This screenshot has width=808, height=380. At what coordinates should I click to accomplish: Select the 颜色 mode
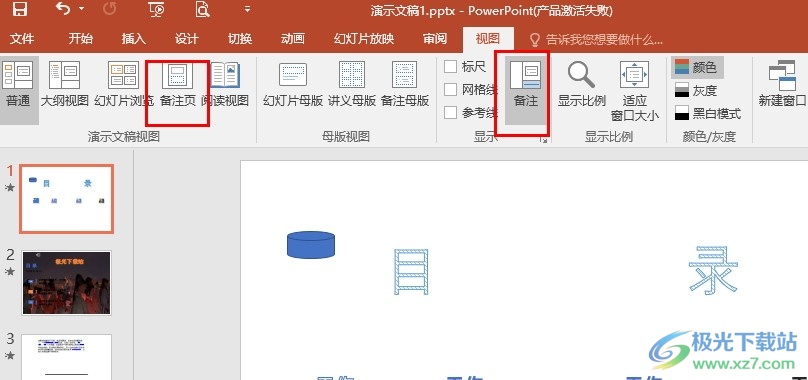click(697, 68)
